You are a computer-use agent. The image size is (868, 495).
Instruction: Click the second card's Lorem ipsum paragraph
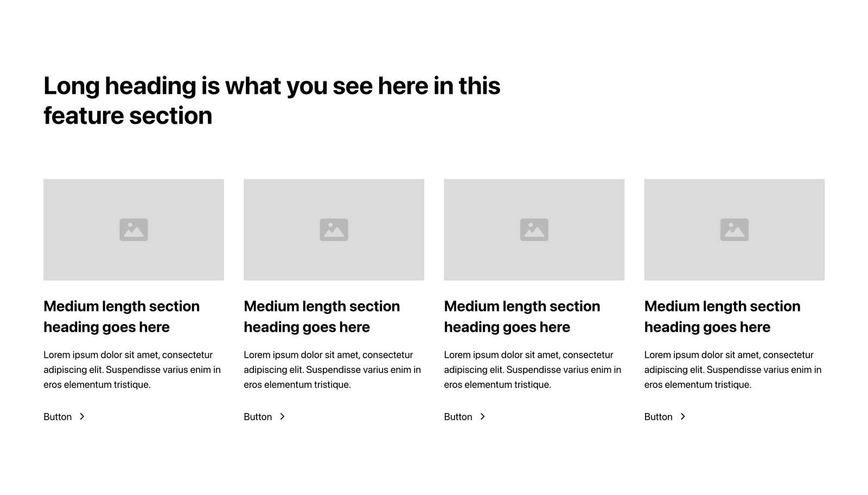pyautogui.click(x=332, y=370)
